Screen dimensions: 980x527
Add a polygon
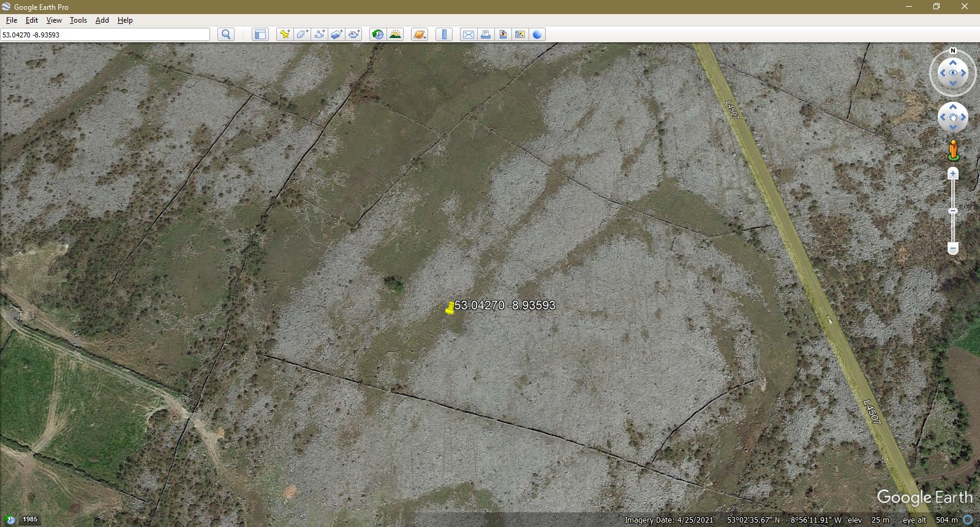pos(302,34)
